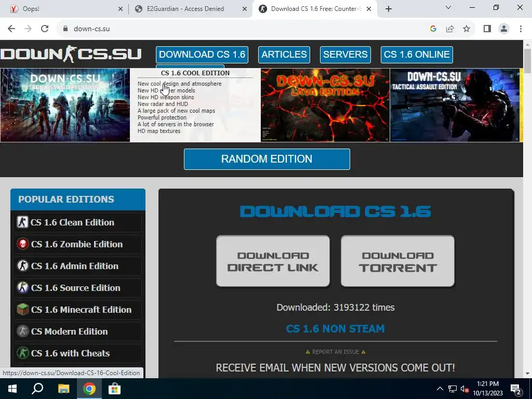
Task: Open the Google search icon in address bar
Action: coord(433,29)
